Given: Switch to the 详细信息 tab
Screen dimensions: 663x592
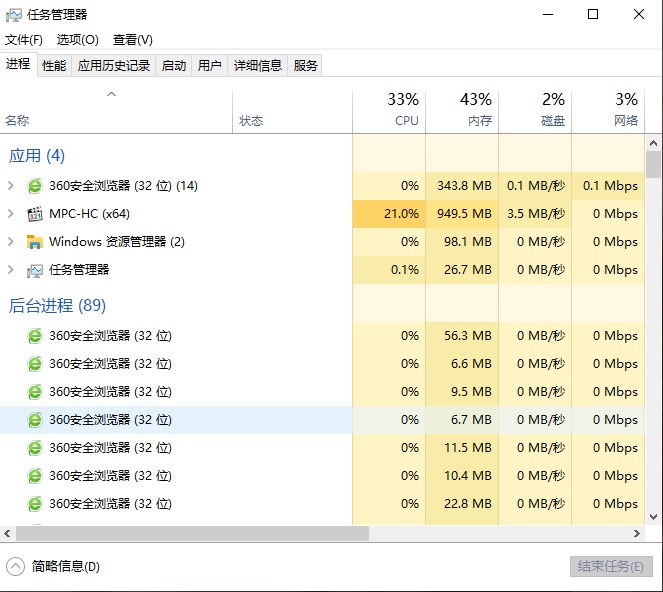Looking at the screenshot, I should [x=257, y=66].
